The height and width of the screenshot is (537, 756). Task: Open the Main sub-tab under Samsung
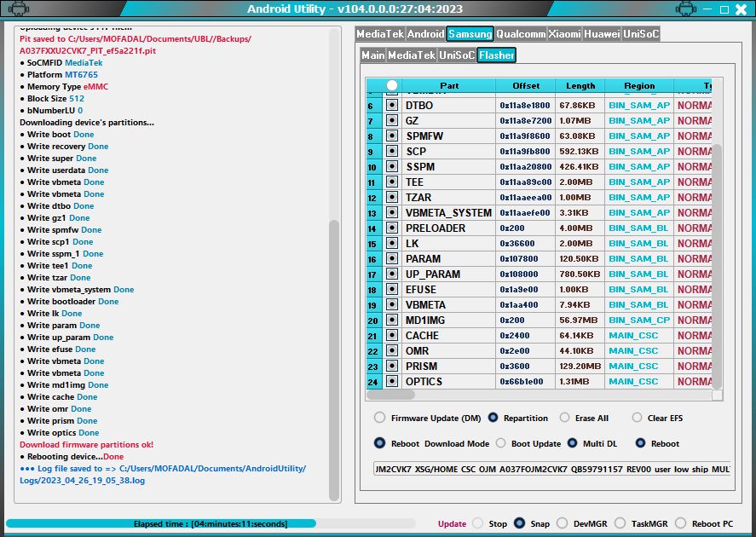pyautogui.click(x=372, y=55)
